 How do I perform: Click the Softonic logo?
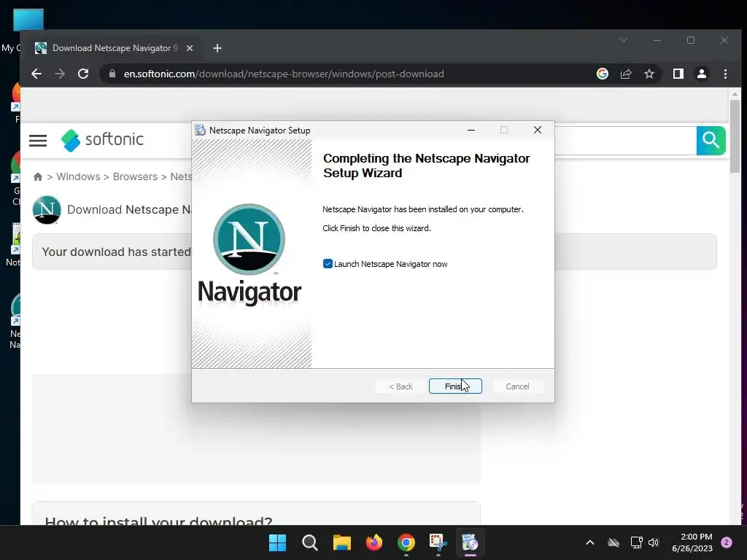point(102,140)
